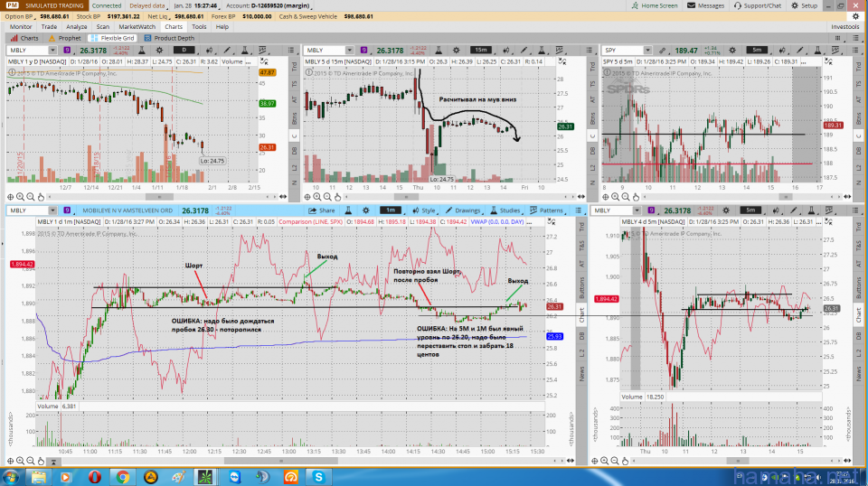This screenshot has width=868, height=486.
Task: Open the MarketWatch tab
Action: coord(137,26)
